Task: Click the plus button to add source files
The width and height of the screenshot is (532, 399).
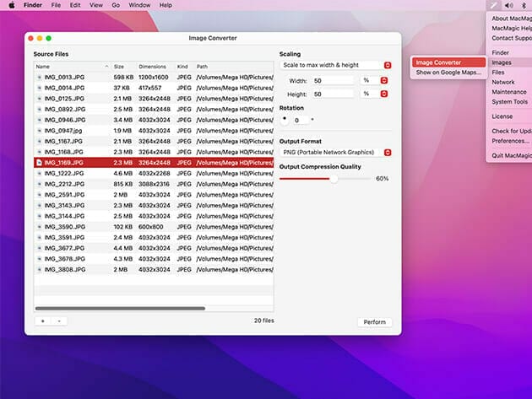Action: (x=42, y=321)
